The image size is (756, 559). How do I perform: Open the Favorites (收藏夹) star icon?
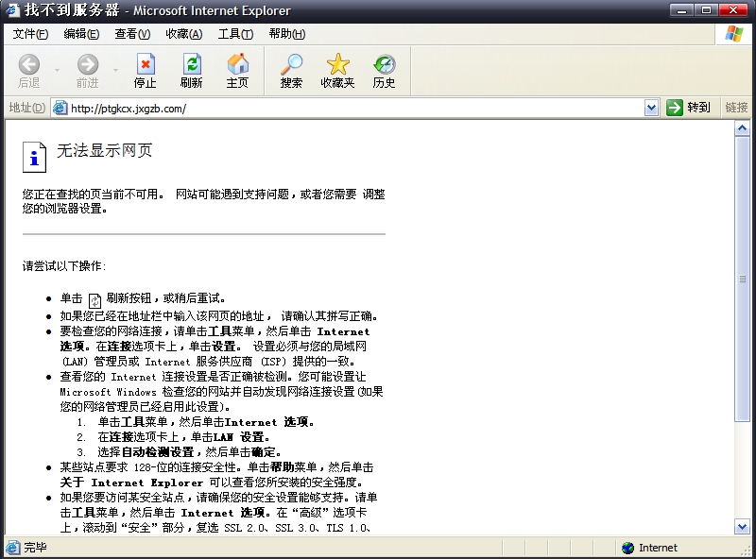click(338, 64)
